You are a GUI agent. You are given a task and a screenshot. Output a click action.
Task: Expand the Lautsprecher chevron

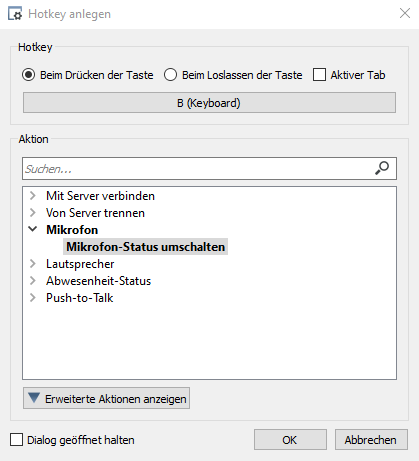click(33, 263)
